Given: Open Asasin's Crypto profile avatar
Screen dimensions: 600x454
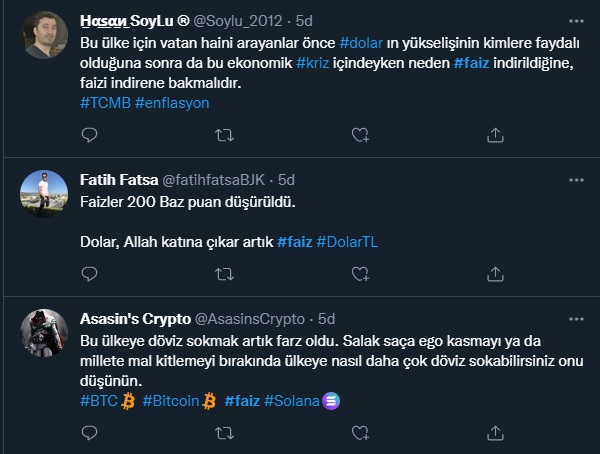Looking at the screenshot, I should tap(43, 331).
